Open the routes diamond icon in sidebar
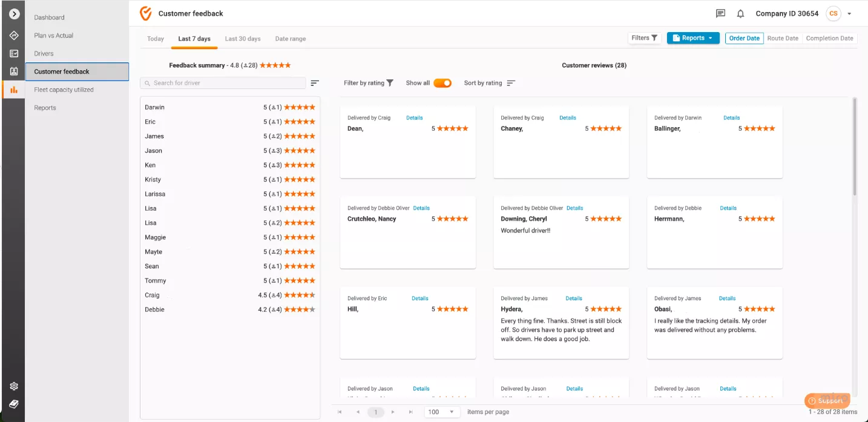Image resolution: width=868 pixels, height=422 pixels. [14, 35]
